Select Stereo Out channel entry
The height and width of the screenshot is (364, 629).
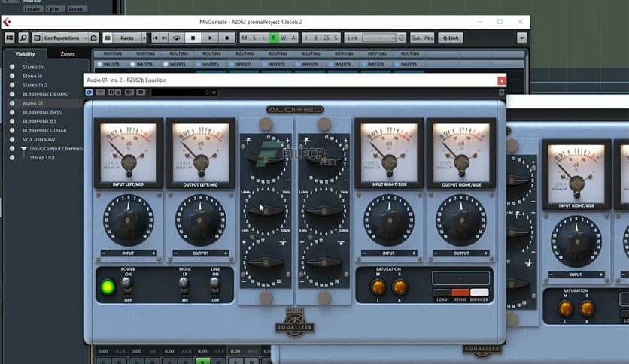42,157
